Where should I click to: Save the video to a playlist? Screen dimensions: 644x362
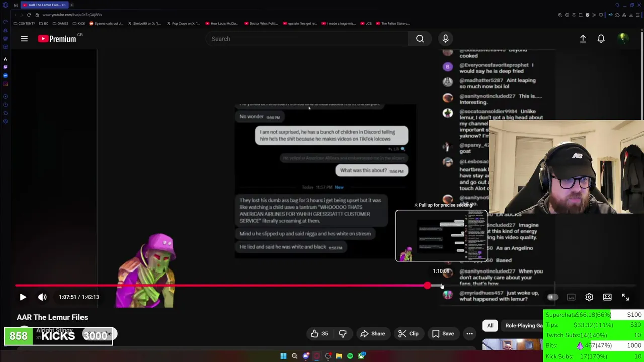pos(443,334)
